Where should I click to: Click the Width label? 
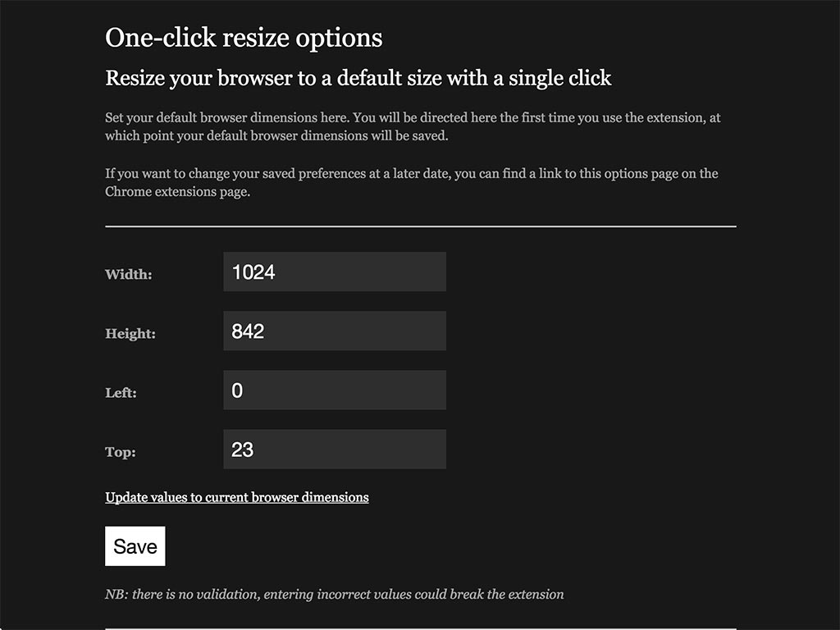[127, 275]
